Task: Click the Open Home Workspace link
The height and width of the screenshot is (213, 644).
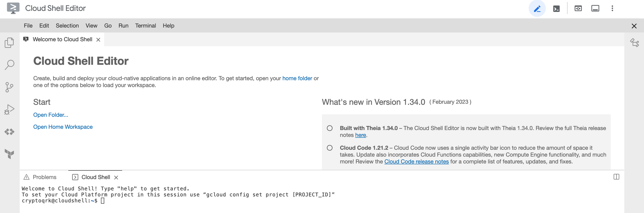Action: (63, 127)
